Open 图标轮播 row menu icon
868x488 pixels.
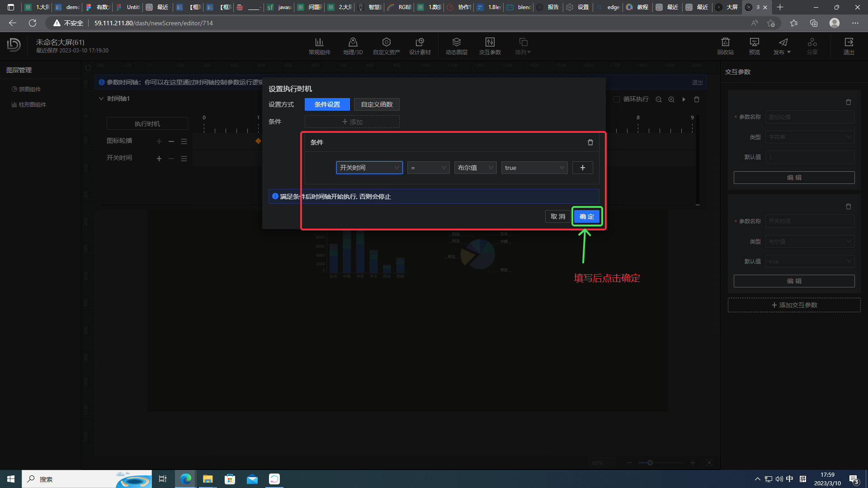pos(184,141)
